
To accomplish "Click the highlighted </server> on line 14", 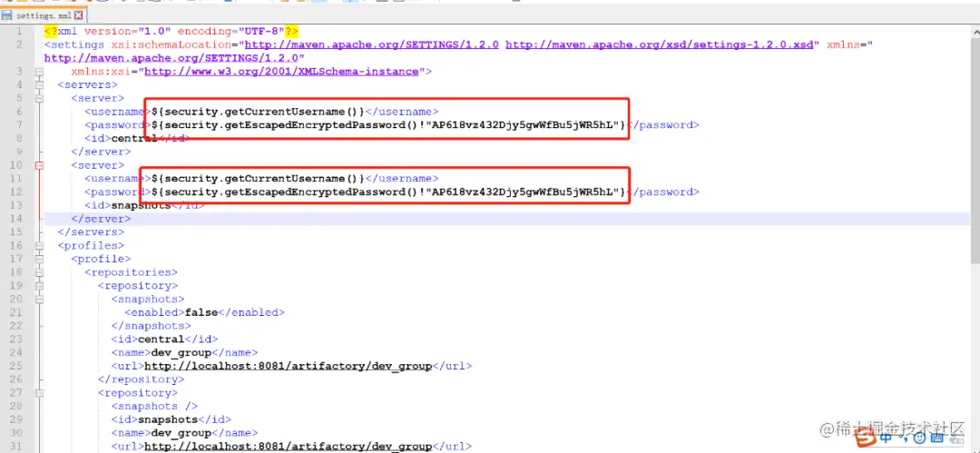I will coord(101,219).
